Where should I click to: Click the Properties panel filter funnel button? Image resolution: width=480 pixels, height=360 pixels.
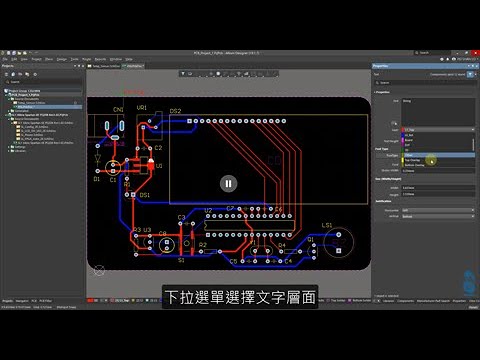(470, 74)
